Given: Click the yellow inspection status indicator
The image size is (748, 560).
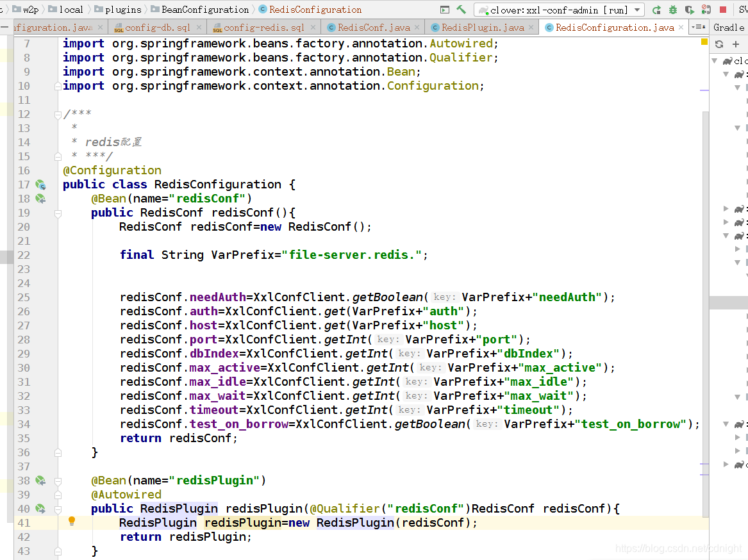Looking at the screenshot, I should [704, 42].
